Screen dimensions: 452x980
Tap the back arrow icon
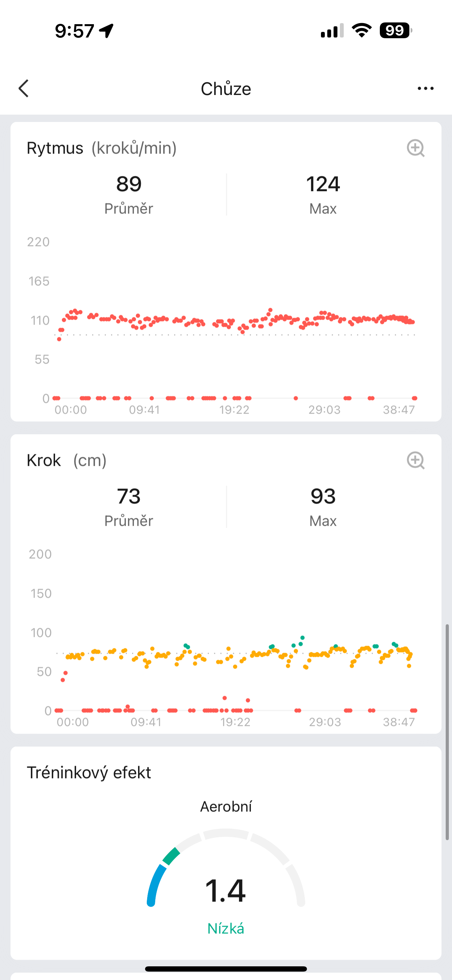(24, 89)
